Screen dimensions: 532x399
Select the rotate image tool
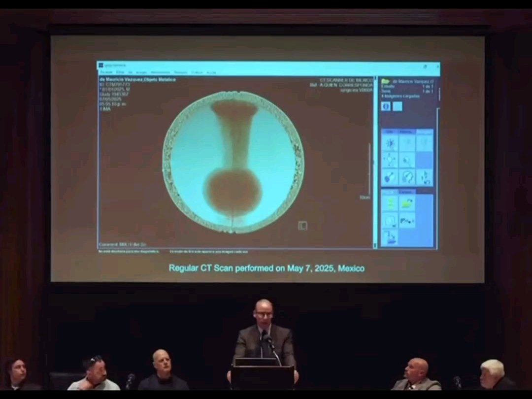click(425, 177)
